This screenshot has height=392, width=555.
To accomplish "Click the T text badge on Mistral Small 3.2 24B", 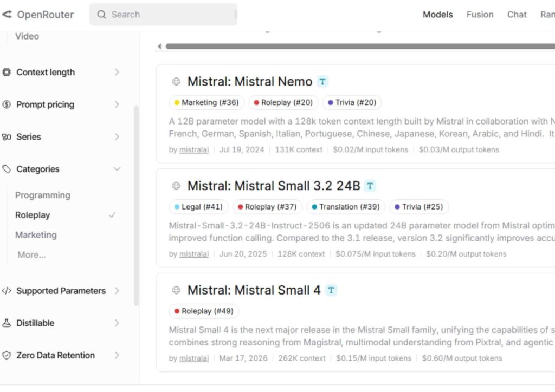I will click(370, 186).
